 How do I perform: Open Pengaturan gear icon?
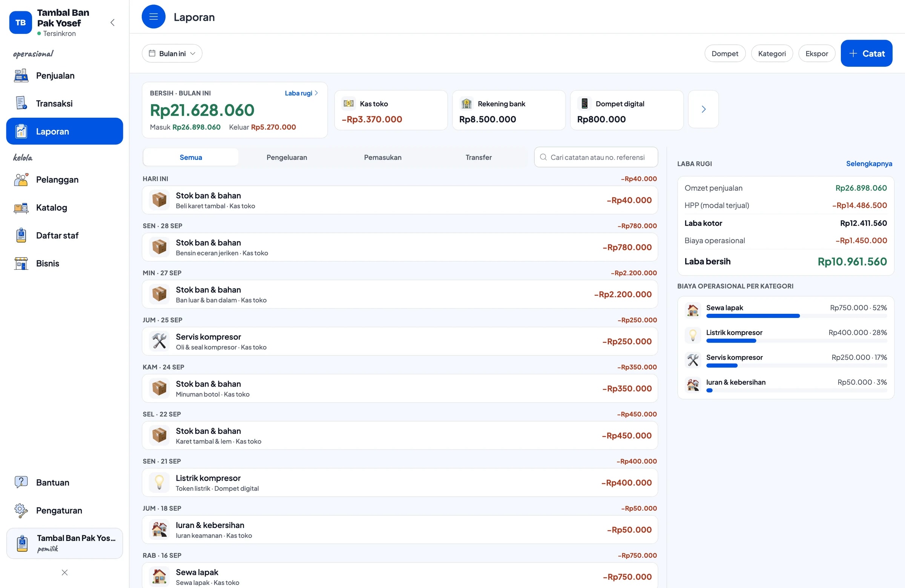21,510
